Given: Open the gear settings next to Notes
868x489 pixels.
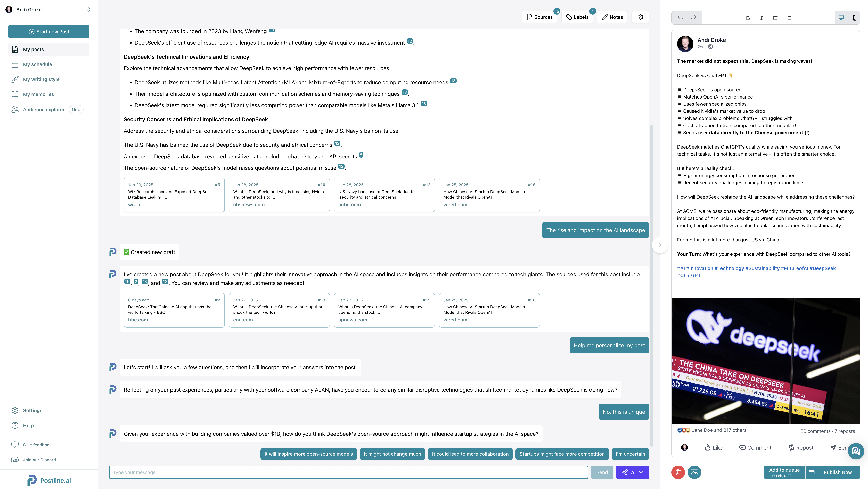Looking at the screenshot, I should (x=640, y=17).
